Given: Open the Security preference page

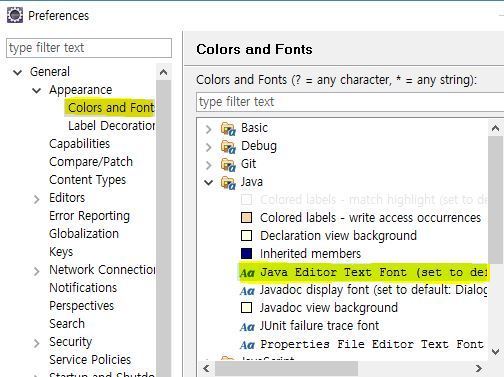Looking at the screenshot, I should [70, 342].
